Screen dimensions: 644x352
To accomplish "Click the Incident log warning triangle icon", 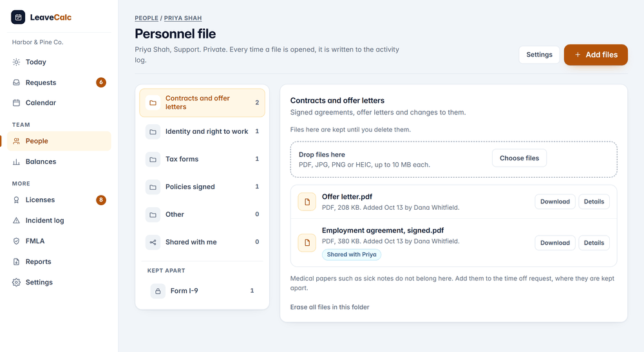I will [17, 220].
